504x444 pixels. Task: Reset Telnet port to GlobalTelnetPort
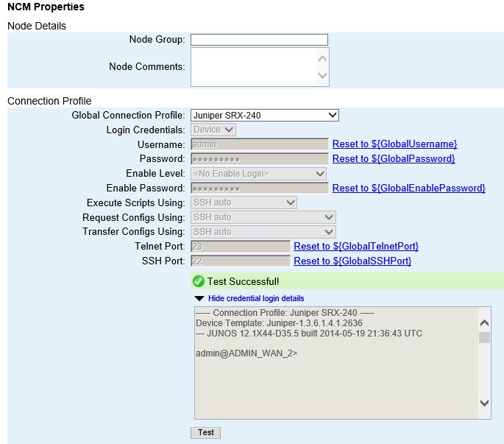coord(356,247)
